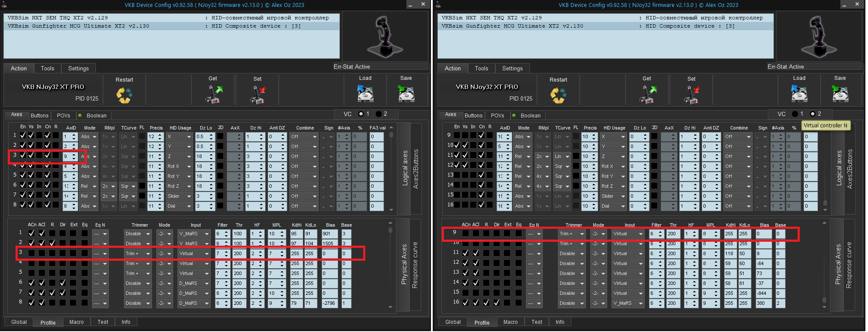Open the Test tab in the left window
The width and height of the screenshot is (868, 332).
[103, 322]
